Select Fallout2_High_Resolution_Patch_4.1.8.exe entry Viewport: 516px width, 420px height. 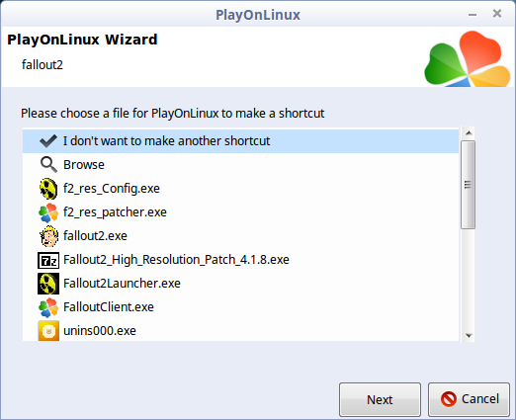point(240,260)
